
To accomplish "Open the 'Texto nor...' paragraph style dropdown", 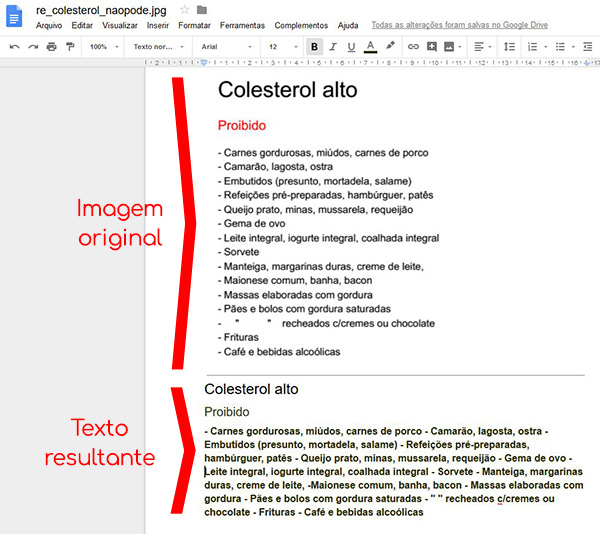I will 158,47.
